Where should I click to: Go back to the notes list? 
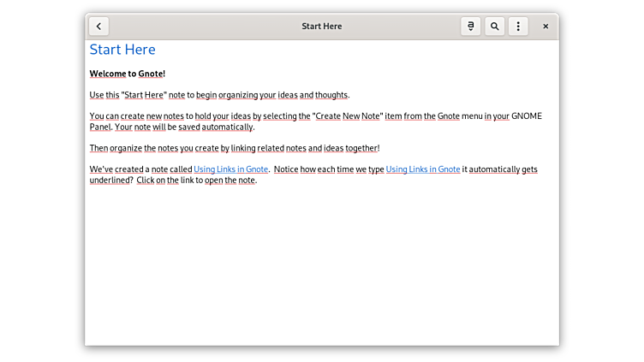(98, 27)
